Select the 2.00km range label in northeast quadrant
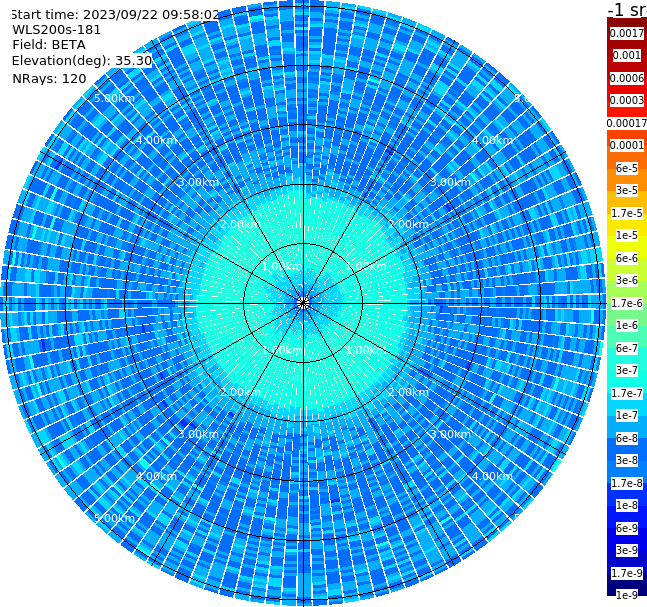 tap(408, 224)
